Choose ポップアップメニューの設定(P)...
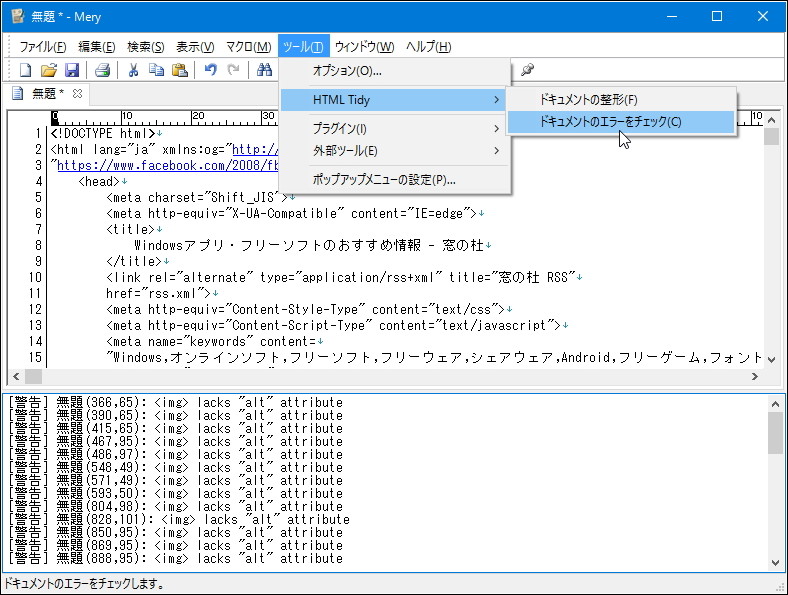Screen dimensions: 788x595 pyautogui.click(x=396, y=179)
